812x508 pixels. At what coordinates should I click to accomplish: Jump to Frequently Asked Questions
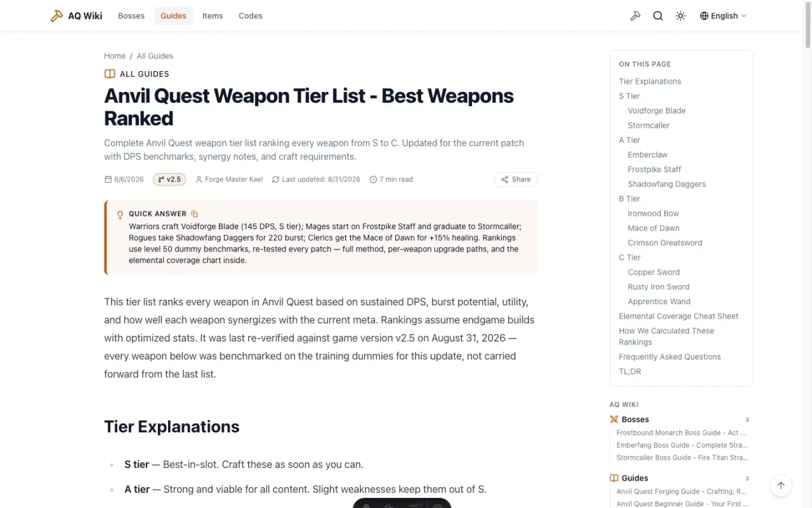pos(670,357)
